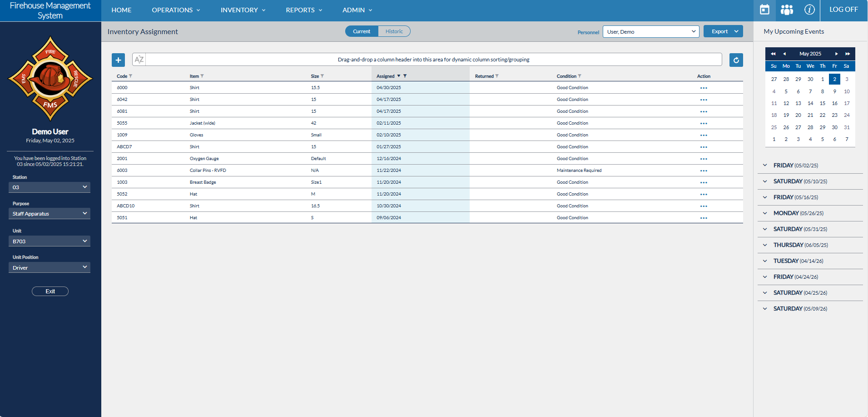Open action menu for code 6081 row
Image resolution: width=868 pixels, height=417 pixels.
coord(704,111)
